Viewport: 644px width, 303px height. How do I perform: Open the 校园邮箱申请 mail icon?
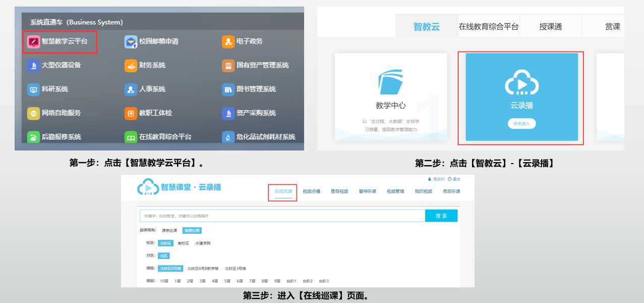tap(131, 41)
